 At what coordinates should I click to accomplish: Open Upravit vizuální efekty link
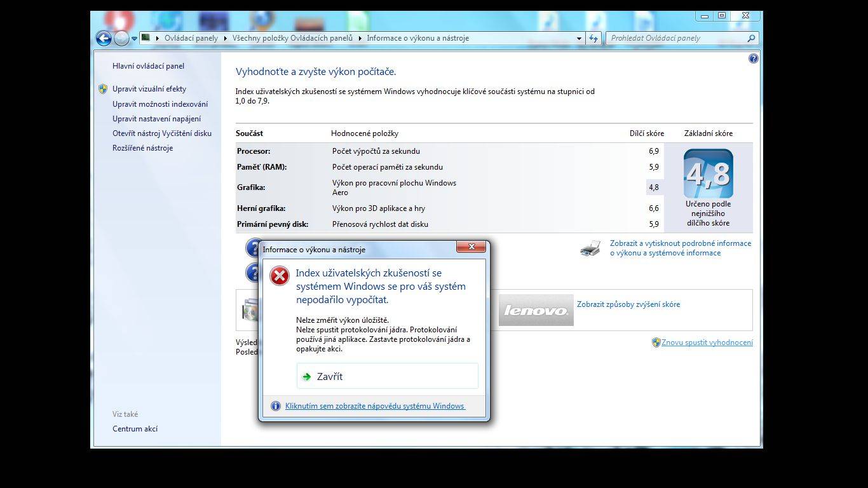point(149,89)
